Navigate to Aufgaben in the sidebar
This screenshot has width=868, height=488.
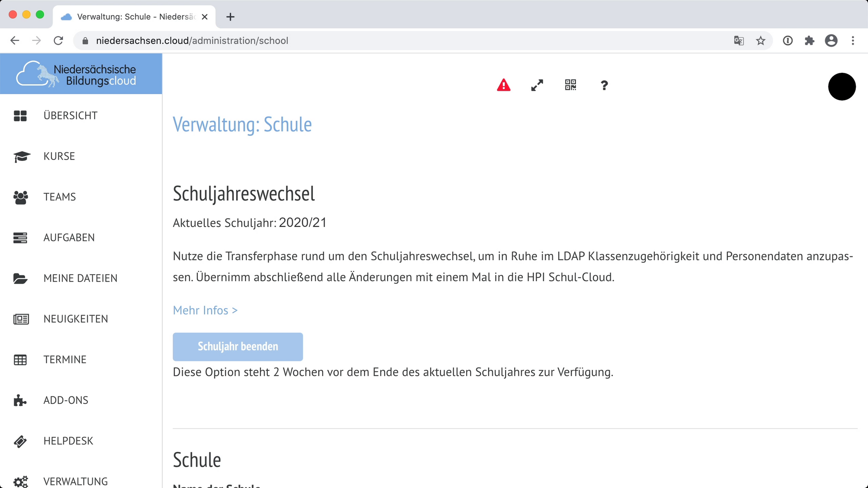pyautogui.click(x=69, y=238)
